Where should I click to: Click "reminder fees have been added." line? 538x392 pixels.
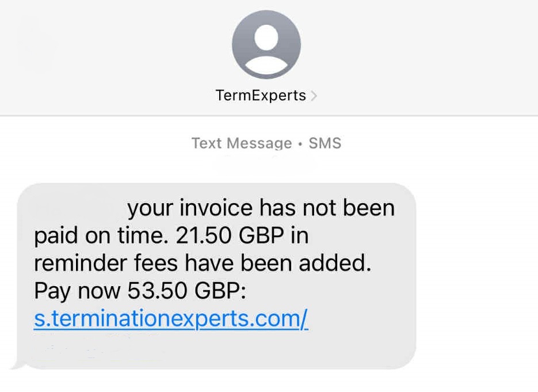[203, 263]
